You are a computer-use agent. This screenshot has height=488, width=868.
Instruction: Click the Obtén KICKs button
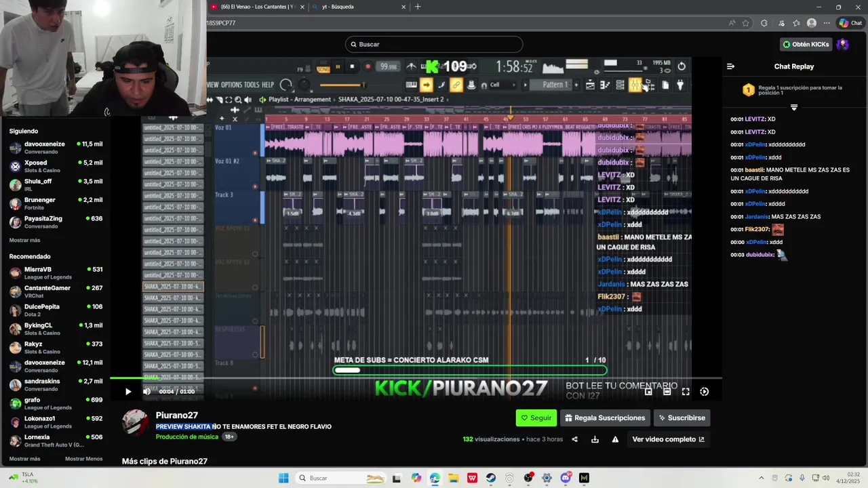coord(806,44)
